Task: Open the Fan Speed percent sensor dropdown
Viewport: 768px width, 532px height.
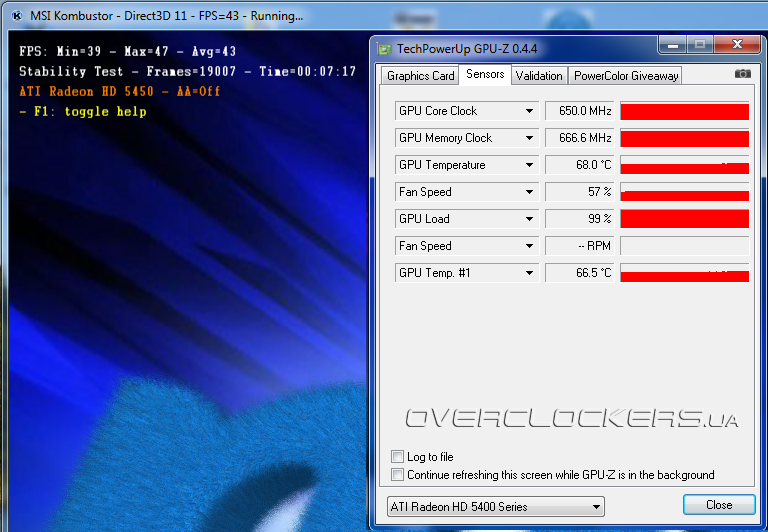Action: 529,192
